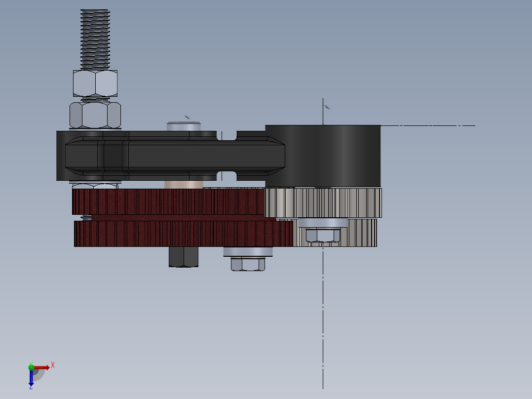
Task: Select the small reference marker above the center pin
Action: [187, 117]
